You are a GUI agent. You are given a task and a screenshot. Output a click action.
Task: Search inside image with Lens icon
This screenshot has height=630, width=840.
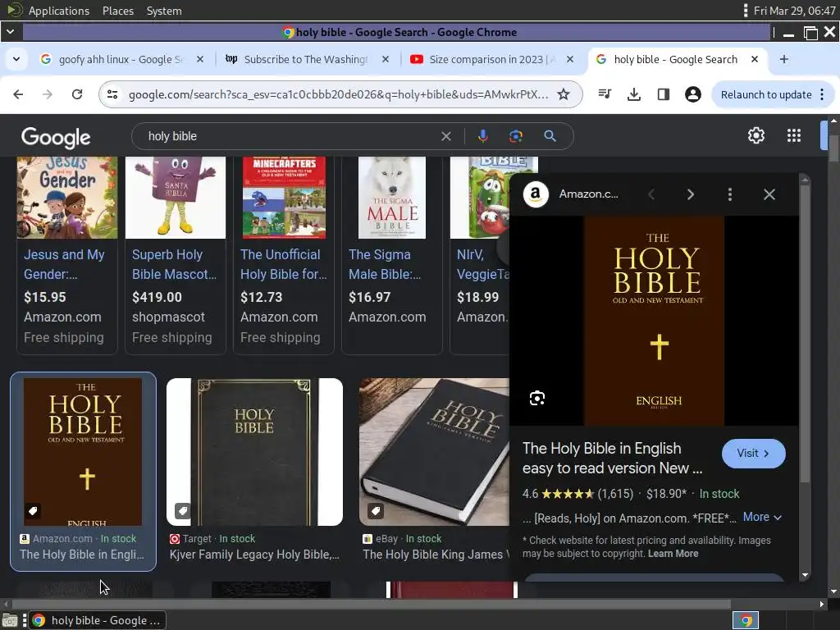pyautogui.click(x=536, y=398)
